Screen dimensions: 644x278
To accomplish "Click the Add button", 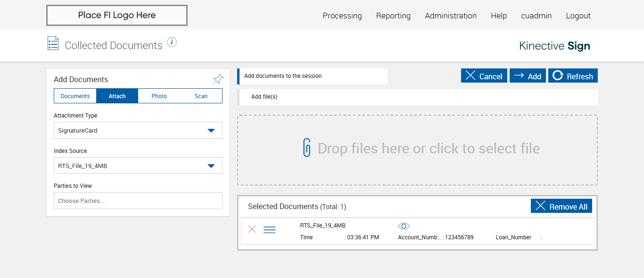I will coord(528,76).
